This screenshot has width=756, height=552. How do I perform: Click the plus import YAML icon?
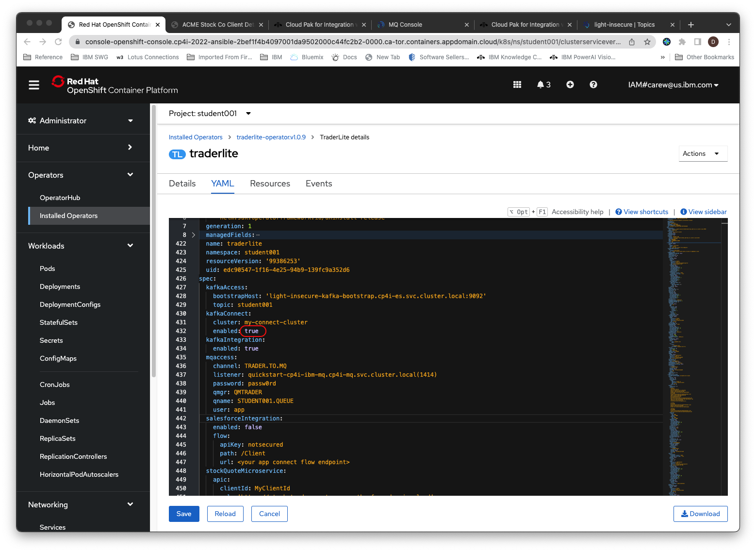(570, 84)
